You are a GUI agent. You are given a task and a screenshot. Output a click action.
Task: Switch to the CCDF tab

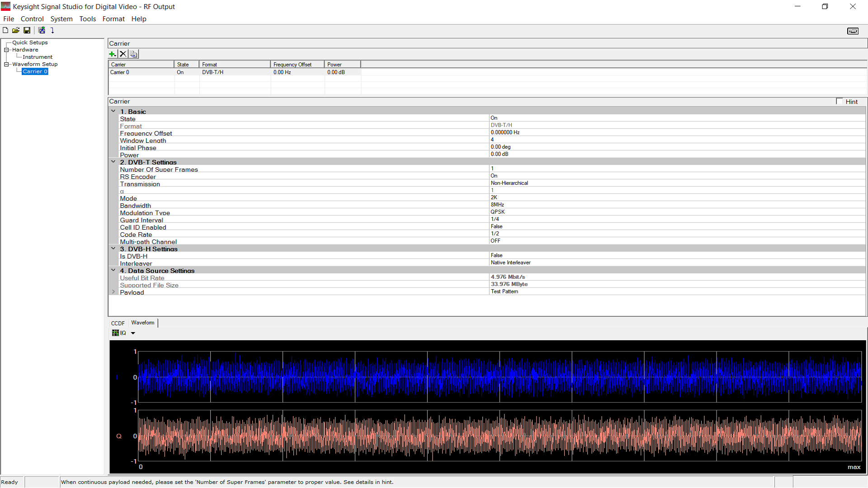coord(118,323)
